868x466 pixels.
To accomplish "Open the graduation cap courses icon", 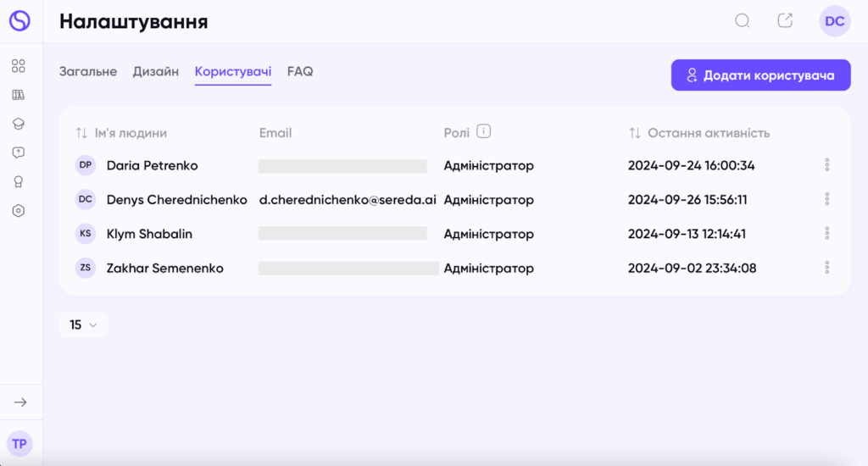I will [x=19, y=124].
